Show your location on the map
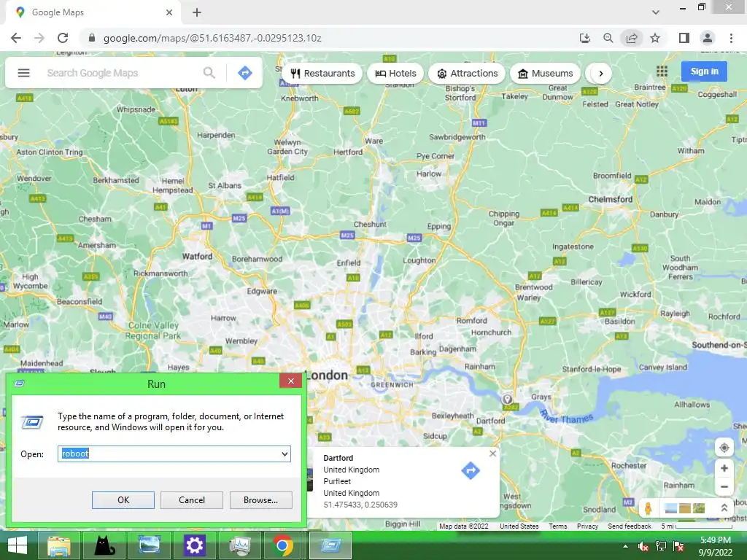Viewport: 747px width, 560px height. (x=724, y=448)
